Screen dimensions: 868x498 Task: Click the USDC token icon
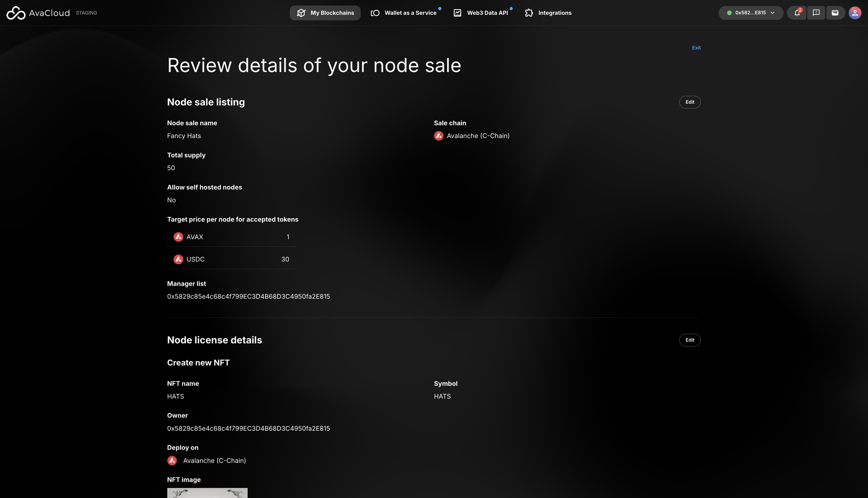[x=178, y=259]
